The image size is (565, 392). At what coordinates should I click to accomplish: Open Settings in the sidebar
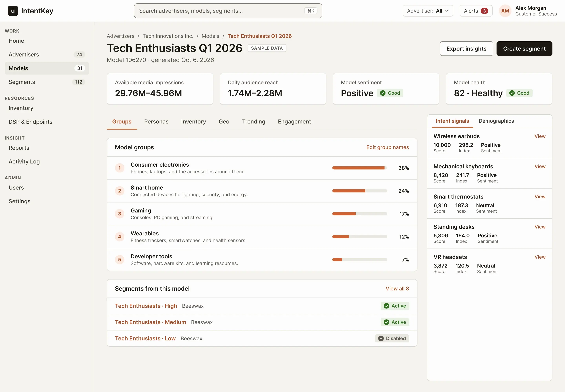(47, 201)
